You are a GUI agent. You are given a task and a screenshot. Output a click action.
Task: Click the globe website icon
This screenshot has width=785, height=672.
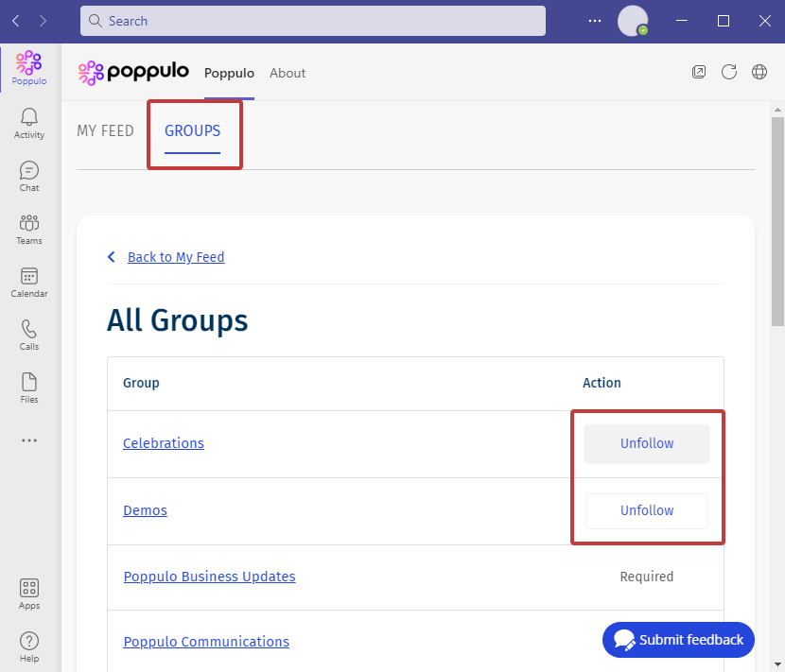click(759, 72)
